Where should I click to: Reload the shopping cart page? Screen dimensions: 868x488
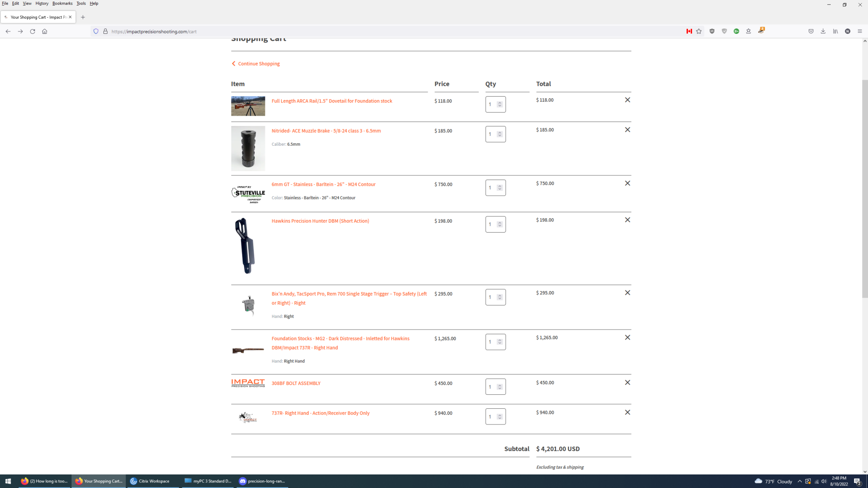32,31
